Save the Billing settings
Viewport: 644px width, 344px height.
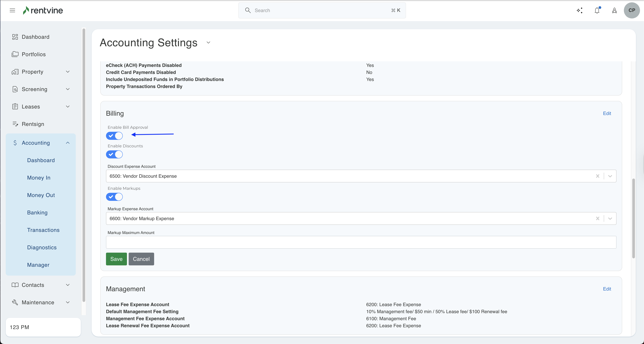point(116,259)
